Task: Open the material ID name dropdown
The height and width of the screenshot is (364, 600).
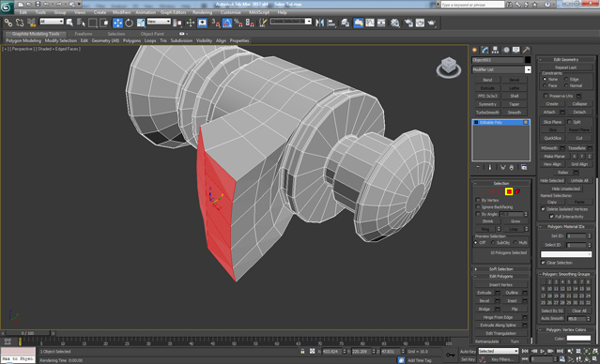Action: tap(566, 254)
